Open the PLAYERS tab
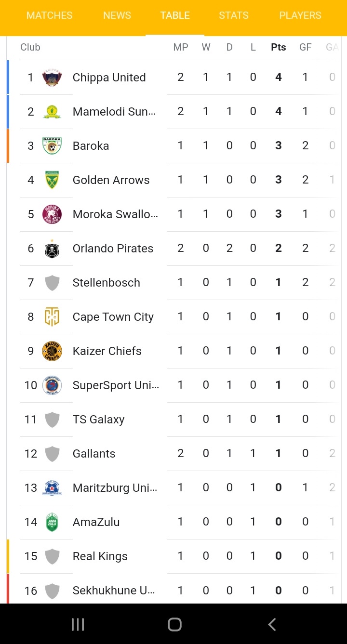The image size is (347, 644). coord(300,15)
